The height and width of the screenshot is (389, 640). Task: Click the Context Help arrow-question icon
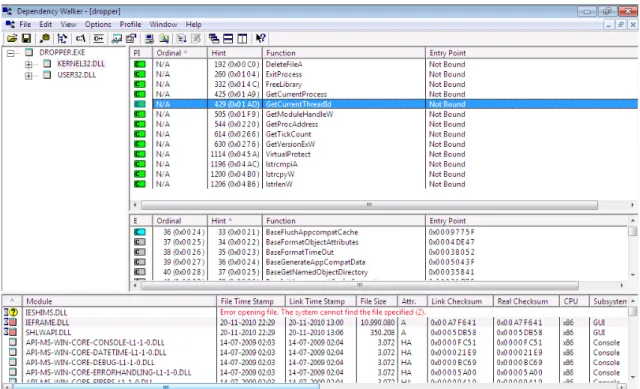[260, 38]
